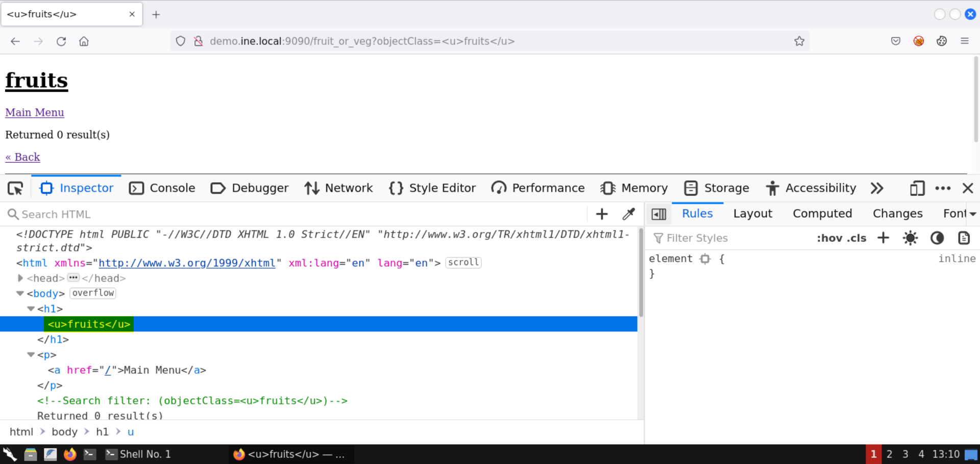This screenshot has width=980, height=464.
Task: Click the element picker icon
Action: pyautogui.click(x=15, y=189)
